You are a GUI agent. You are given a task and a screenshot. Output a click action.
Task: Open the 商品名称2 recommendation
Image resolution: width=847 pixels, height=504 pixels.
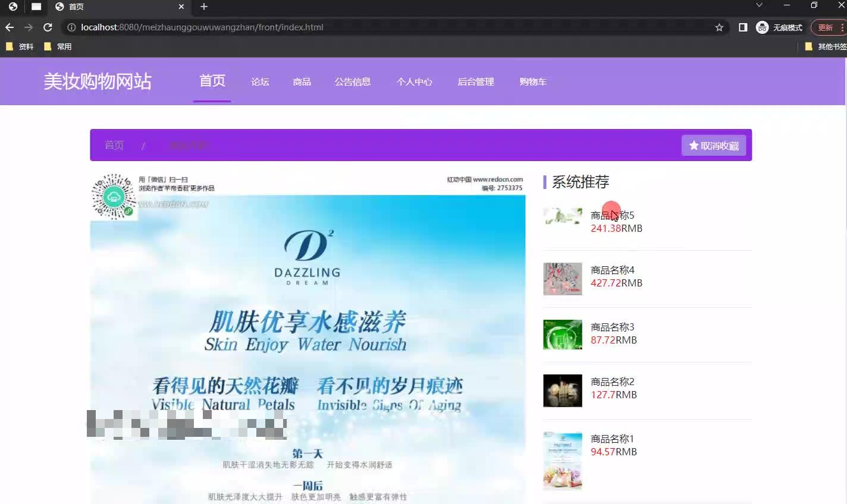613,382
